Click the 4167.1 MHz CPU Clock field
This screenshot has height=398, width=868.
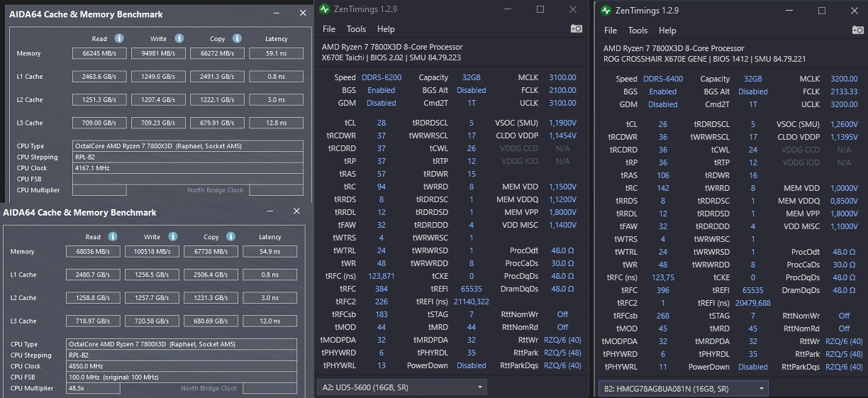[188, 168]
